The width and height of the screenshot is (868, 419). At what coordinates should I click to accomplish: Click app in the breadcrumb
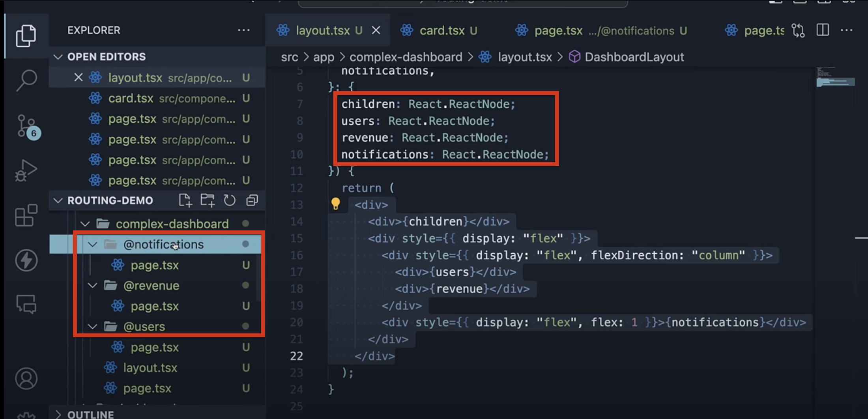pos(324,57)
